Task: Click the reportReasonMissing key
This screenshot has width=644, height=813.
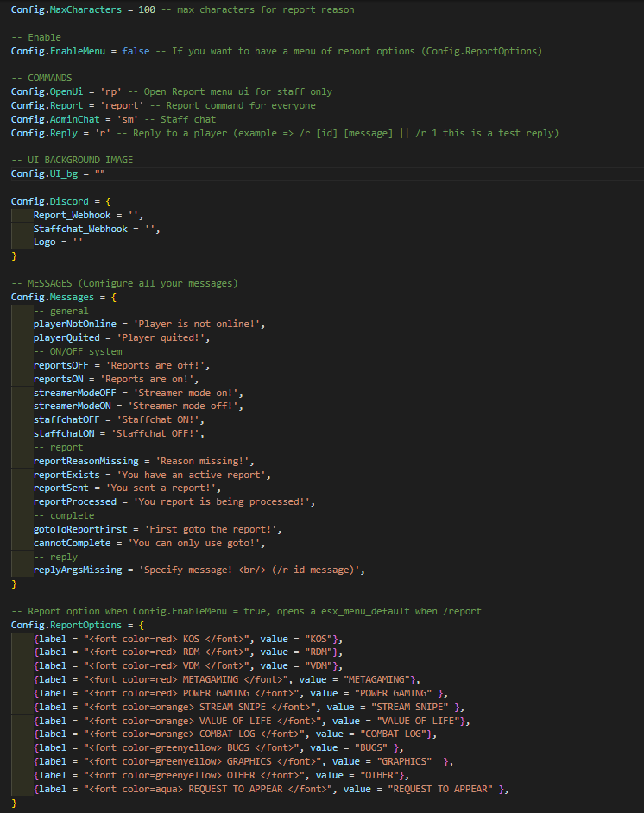Action: tap(86, 461)
